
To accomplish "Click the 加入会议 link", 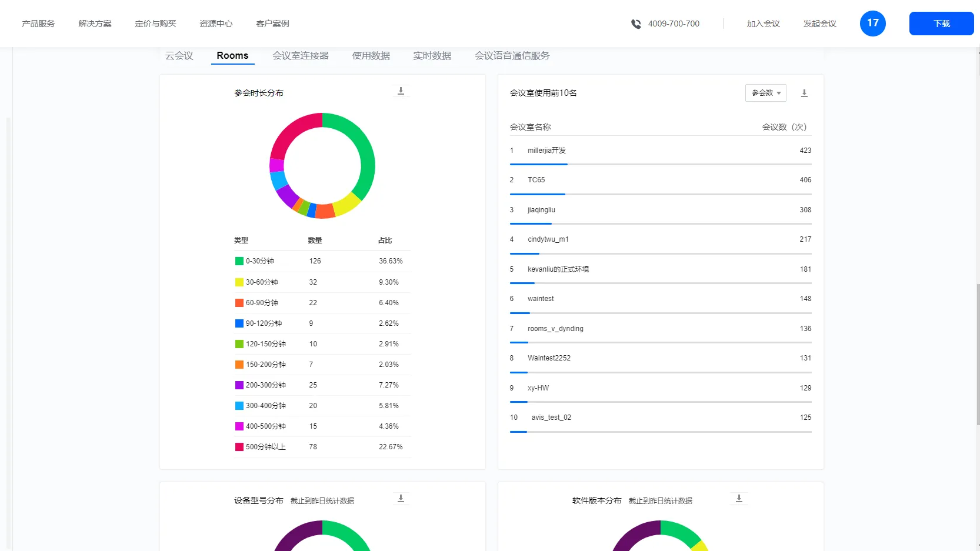I will tap(763, 24).
